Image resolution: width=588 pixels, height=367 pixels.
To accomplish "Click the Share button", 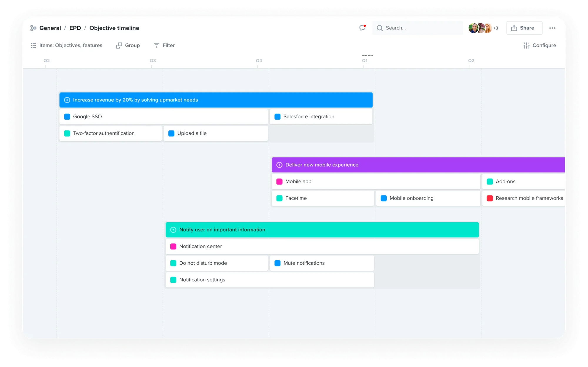I will coord(524,28).
